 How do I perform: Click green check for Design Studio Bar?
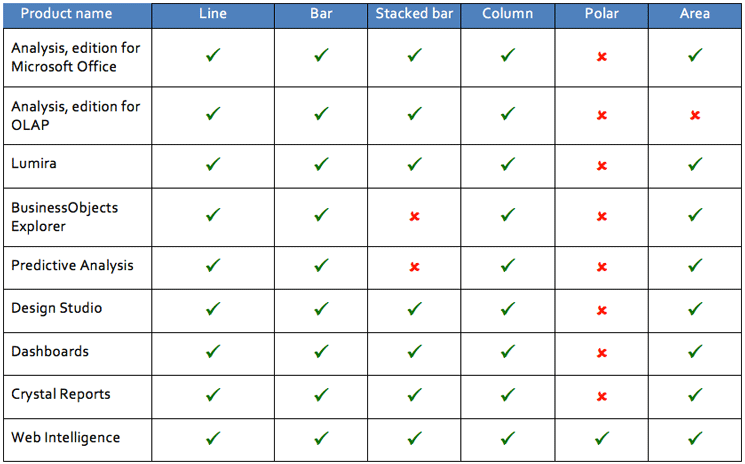click(321, 309)
